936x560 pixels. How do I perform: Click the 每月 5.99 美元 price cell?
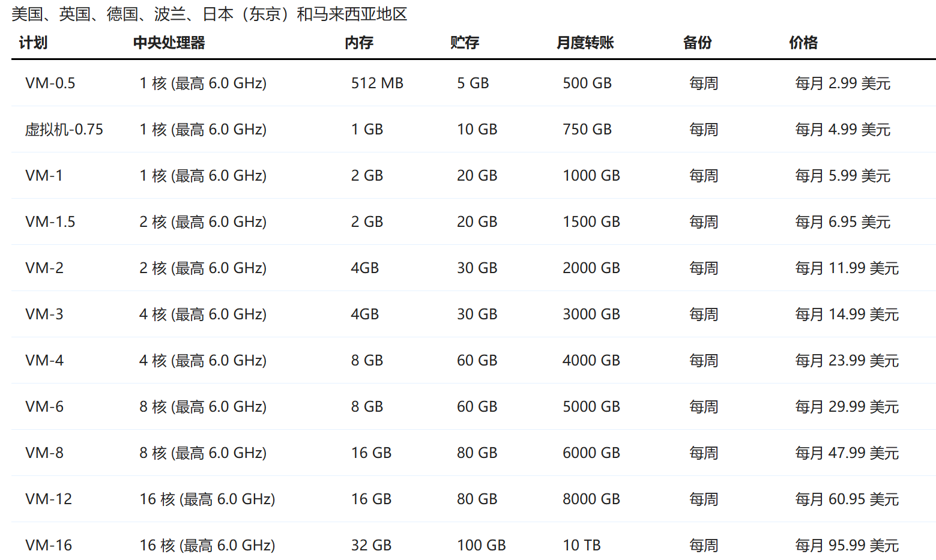842,176
